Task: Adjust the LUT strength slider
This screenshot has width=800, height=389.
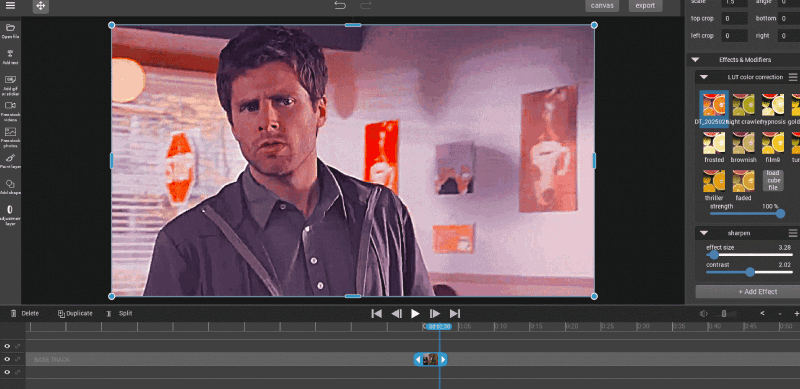Action: click(745, 214)
